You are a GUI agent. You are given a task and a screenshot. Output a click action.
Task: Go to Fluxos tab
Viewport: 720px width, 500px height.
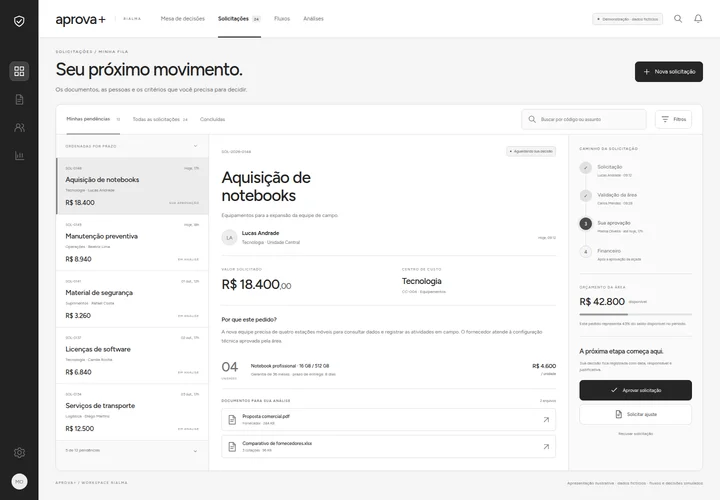coord(282,19)
